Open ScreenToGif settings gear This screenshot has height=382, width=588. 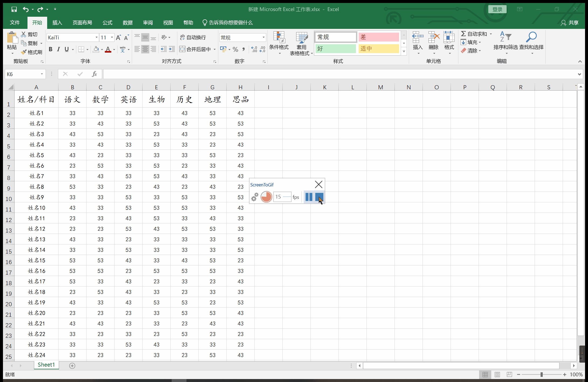[255, 197]
